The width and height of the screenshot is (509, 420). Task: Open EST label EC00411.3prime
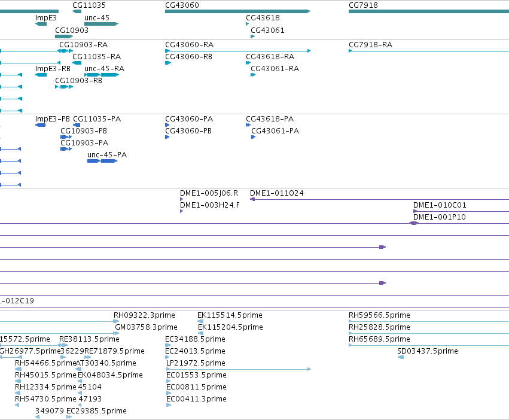[x=196, y=400]
